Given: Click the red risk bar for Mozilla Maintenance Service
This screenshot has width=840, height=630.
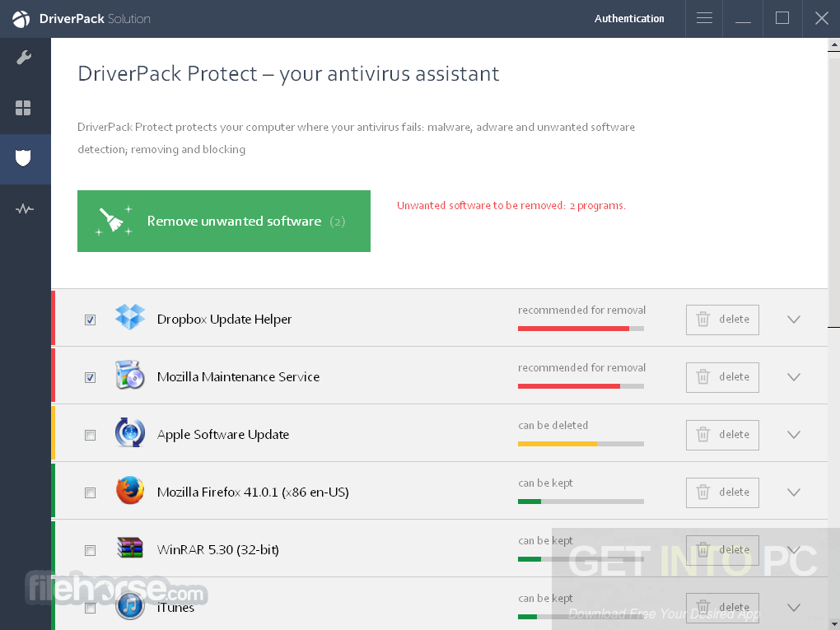Looking at the screenshot, I should (x=581, y=386).
